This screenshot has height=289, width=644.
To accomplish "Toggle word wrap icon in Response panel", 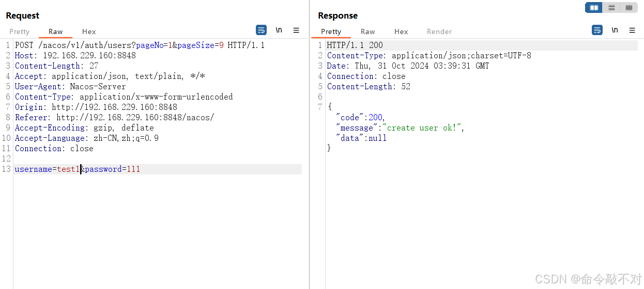I will pos(597,30).
